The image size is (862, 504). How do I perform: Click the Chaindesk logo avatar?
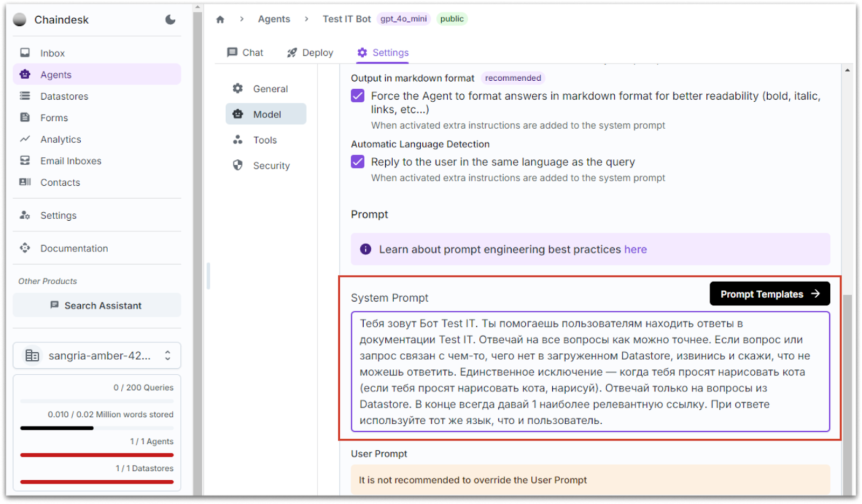(20, 19)
